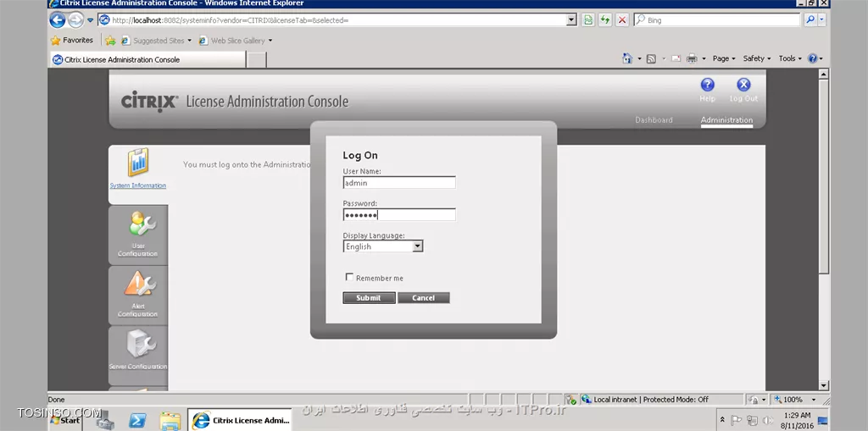This screenshot has width=868, height=431.
Task: Open the Page menu
Action: (x=724, y=58)
